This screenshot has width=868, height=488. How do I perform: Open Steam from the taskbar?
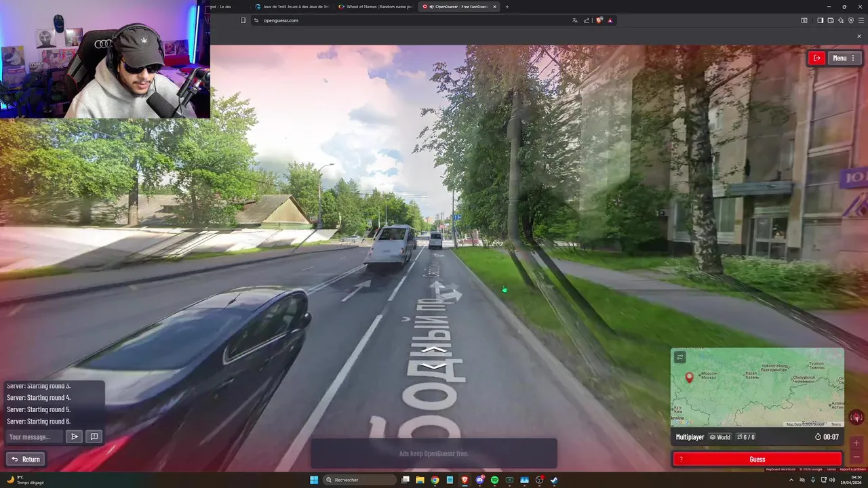coord(554,480)
